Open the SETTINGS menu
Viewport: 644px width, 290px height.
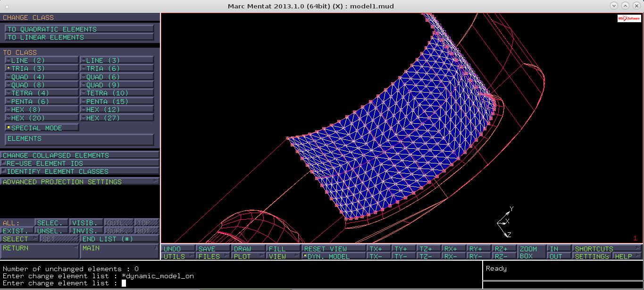[593, 256]
